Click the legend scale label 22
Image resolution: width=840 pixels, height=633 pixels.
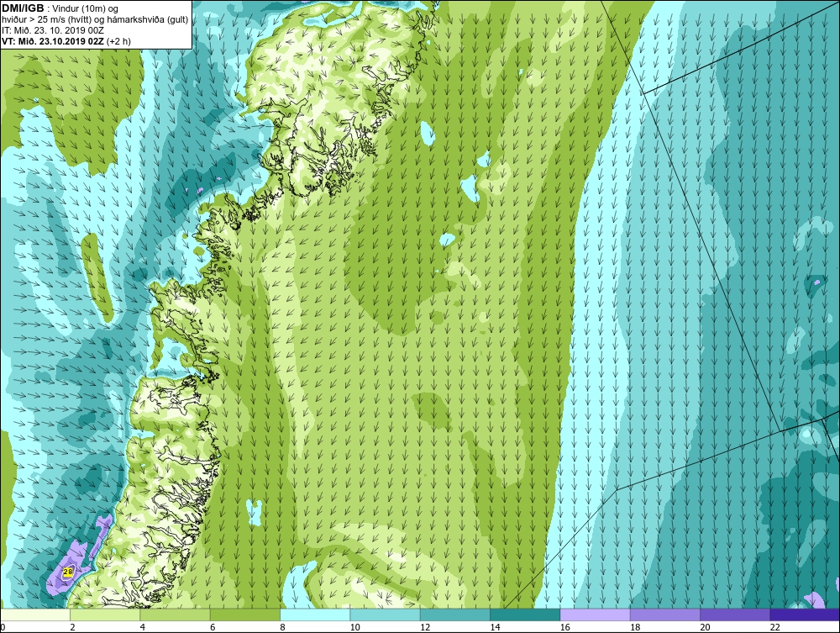[775, 627]
